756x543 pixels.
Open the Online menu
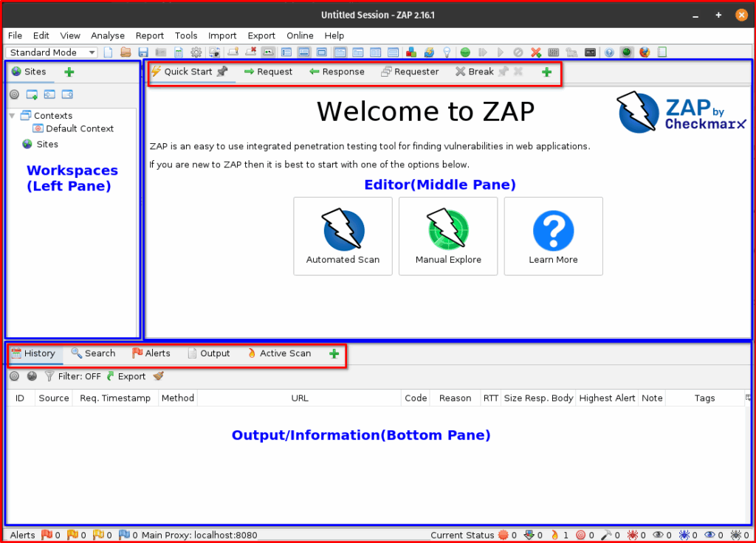[x=300, y=35]
